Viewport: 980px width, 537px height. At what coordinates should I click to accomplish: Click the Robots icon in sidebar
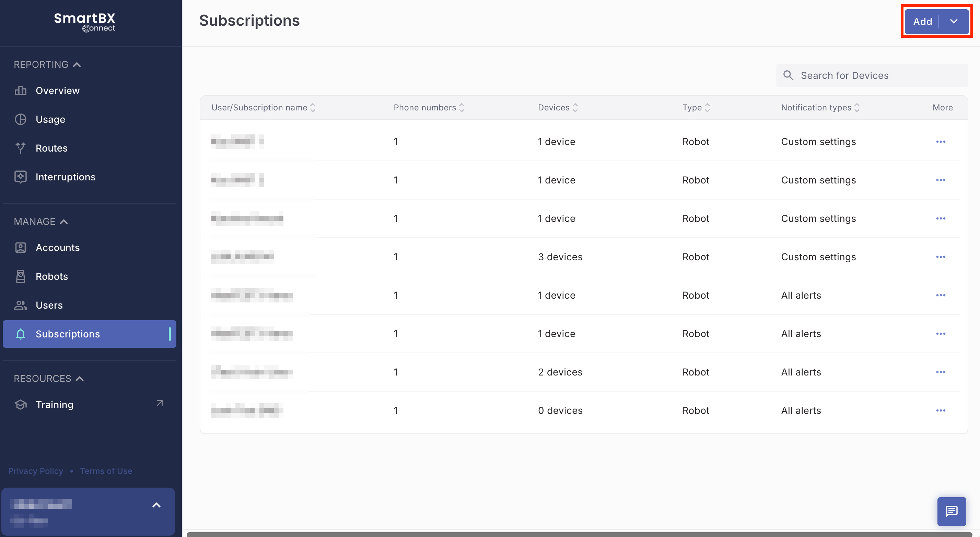pos(21,276)
